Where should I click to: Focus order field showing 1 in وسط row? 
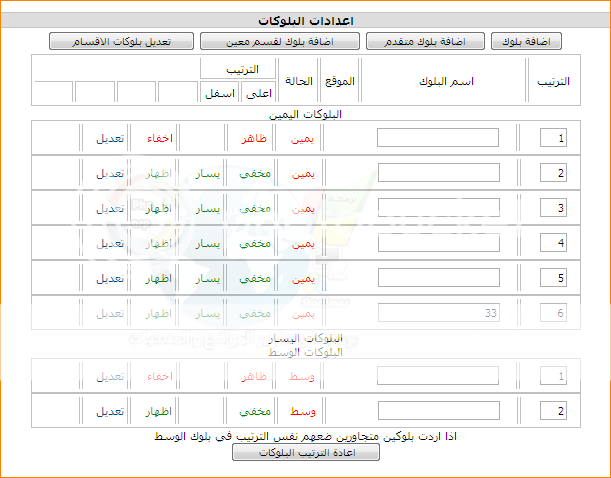coord(553,376)
